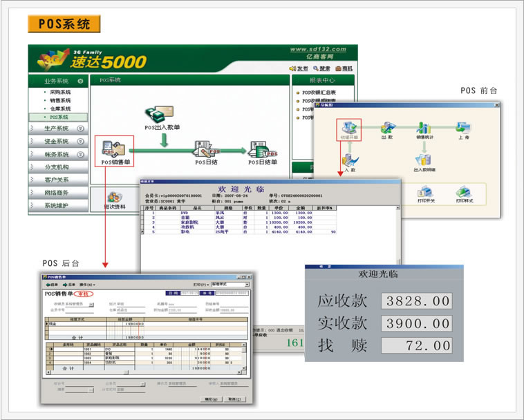Click the POS出入款单 icon

[162, 114]
